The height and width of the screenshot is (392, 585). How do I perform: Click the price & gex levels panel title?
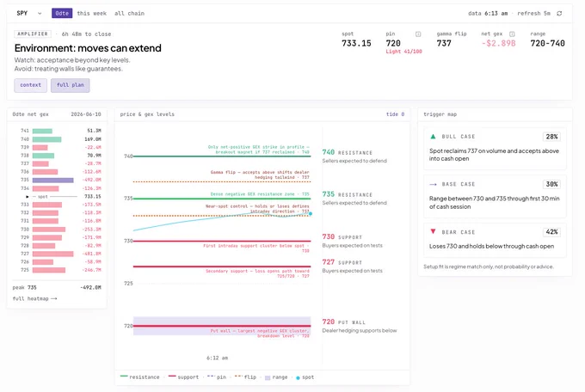[147, 114]
